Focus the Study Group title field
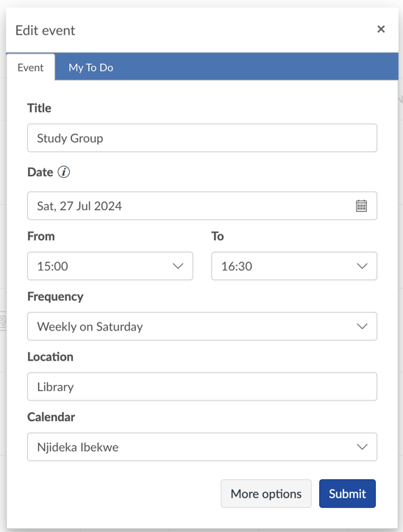The width and height of the screenshot is (403, 532). pyautogui.click(x=202, y=137)
